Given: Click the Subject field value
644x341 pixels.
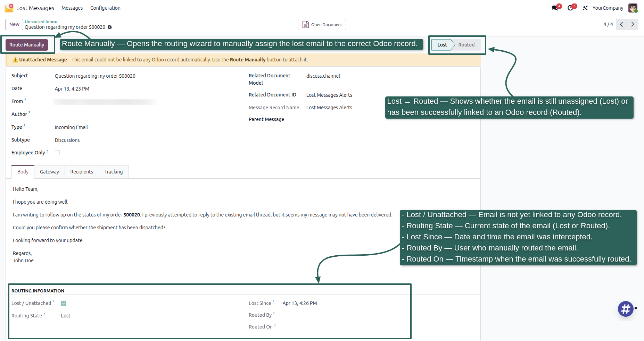Looking at the screenshot, I should pyautogui.click(x=95, y=76).
